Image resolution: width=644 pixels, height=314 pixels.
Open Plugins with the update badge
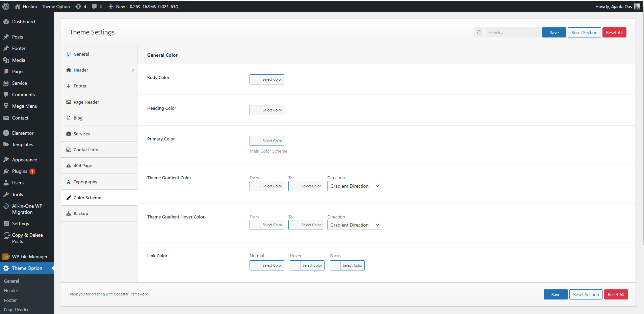[20, 171]
